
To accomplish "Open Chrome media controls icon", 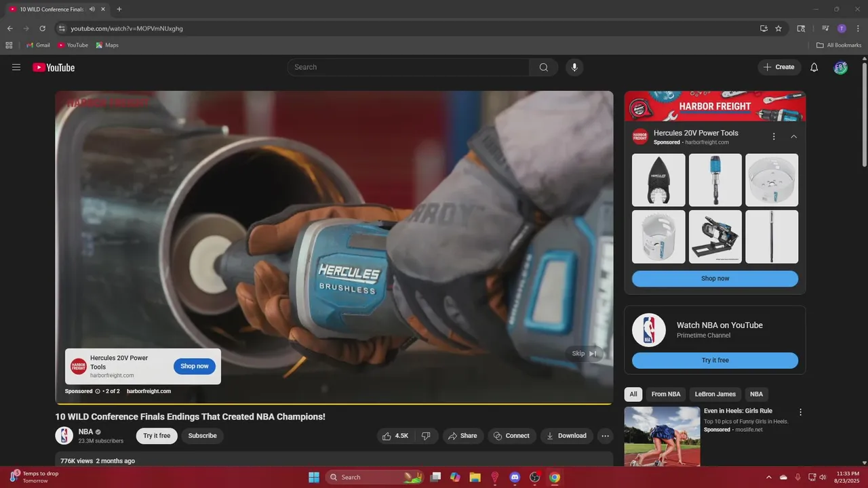I will pyautogui.click(x=825, y=28).
